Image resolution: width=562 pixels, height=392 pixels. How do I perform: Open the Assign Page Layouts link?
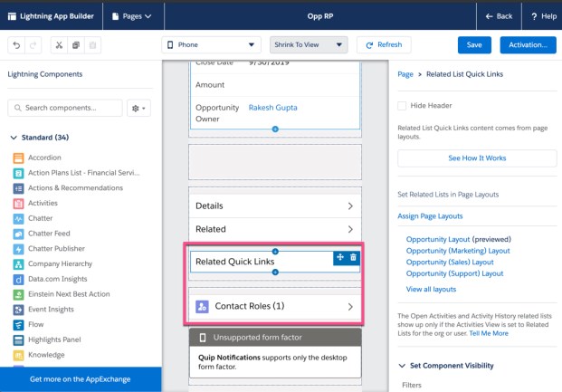coord(430,216)
